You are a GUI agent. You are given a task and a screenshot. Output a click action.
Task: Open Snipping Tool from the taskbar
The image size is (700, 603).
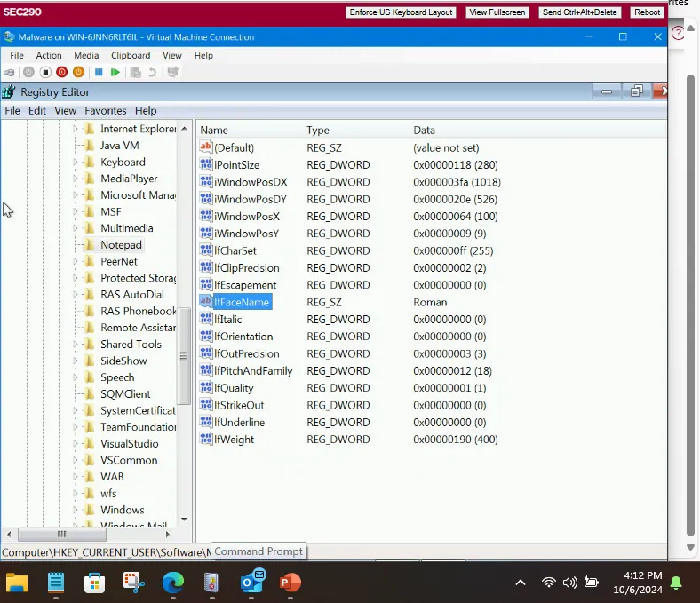pos(133,583)
